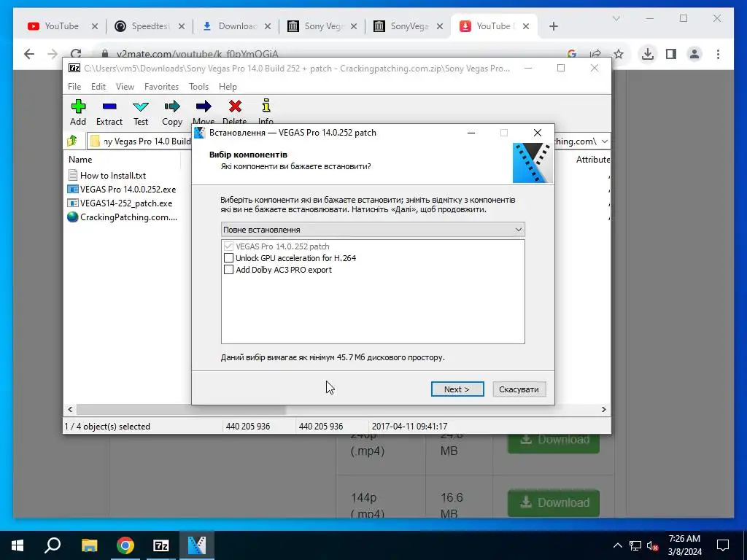
Task: Click the Delete red X icon in 7-Zip
Action: (235, 106)
